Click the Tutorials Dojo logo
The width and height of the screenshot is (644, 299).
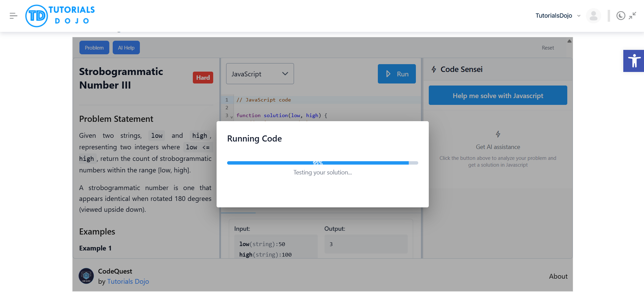point(60,16)
